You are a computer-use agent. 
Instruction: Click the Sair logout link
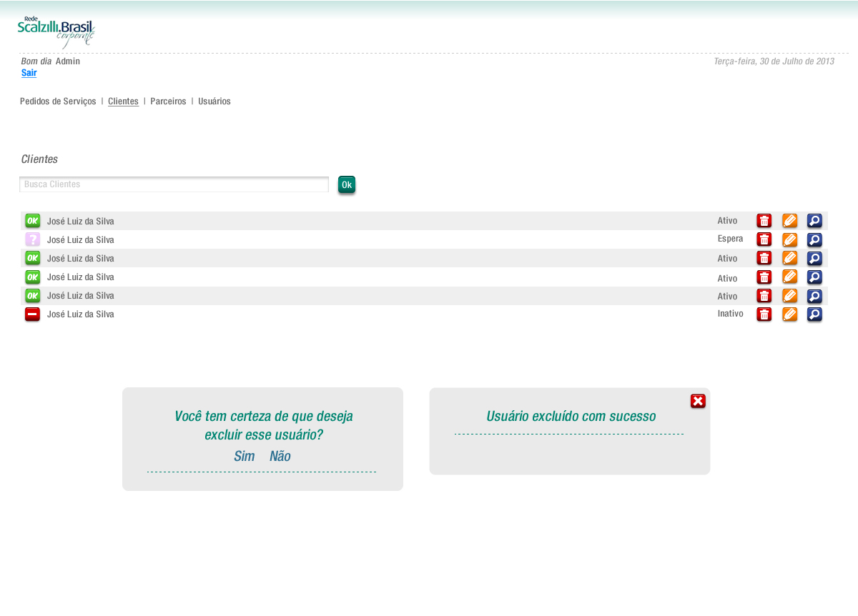click(29, 73)
